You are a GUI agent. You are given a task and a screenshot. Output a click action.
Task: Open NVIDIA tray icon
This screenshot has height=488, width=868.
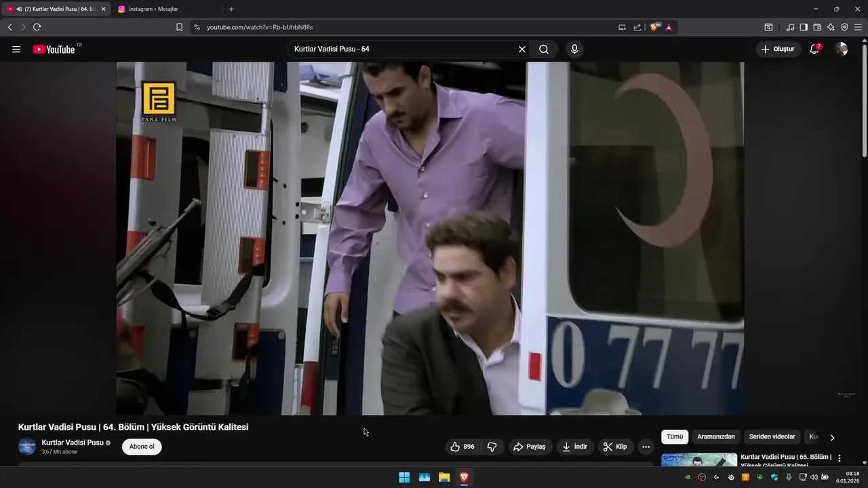(x=688, y=477)
